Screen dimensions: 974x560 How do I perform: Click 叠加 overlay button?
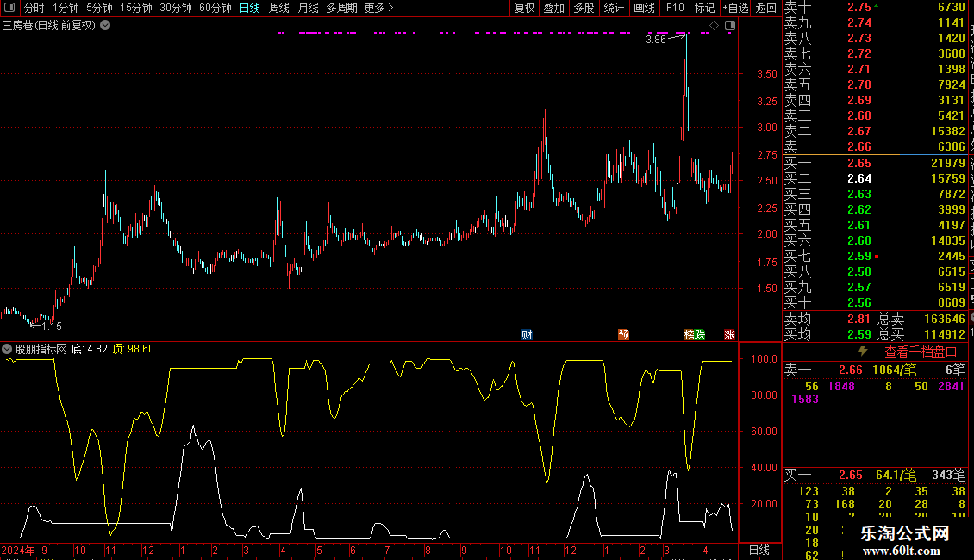coord(554,8)
